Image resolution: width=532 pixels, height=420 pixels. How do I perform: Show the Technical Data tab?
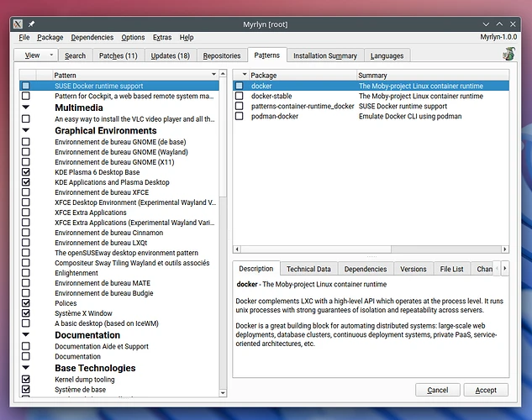tap(308, 269)
